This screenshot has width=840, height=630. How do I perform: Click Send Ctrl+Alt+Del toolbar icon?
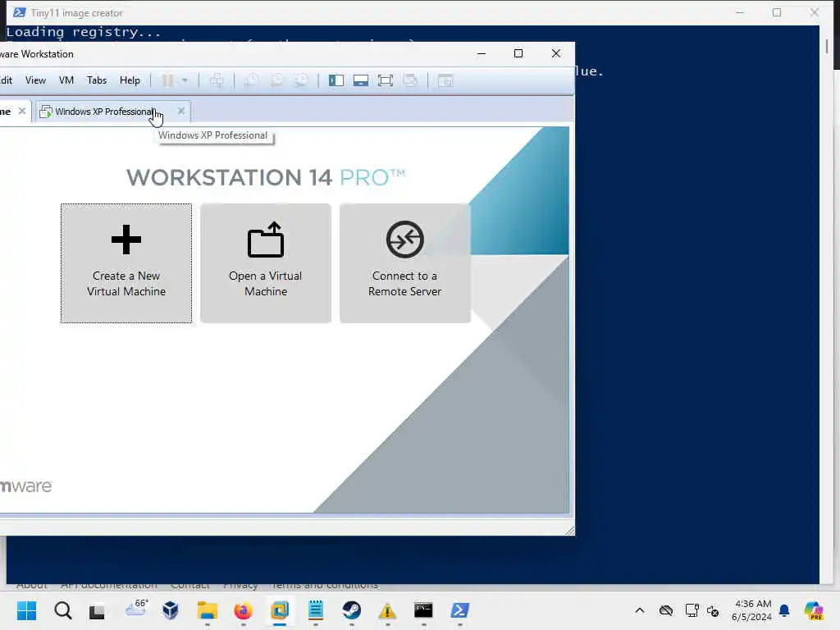(x=217, y=80)
